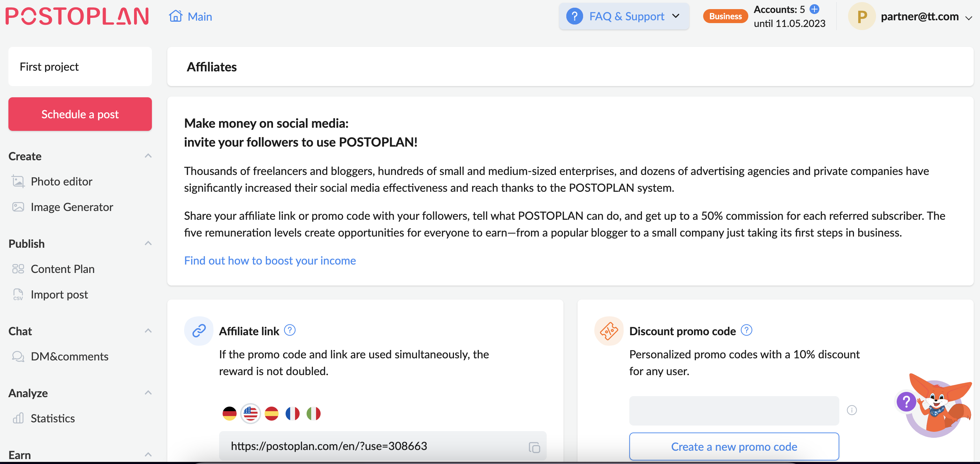Click the 'Accounts: 5' text
Image resolution: width=980 pixels, height=464 pixels.
pos(779,9)
